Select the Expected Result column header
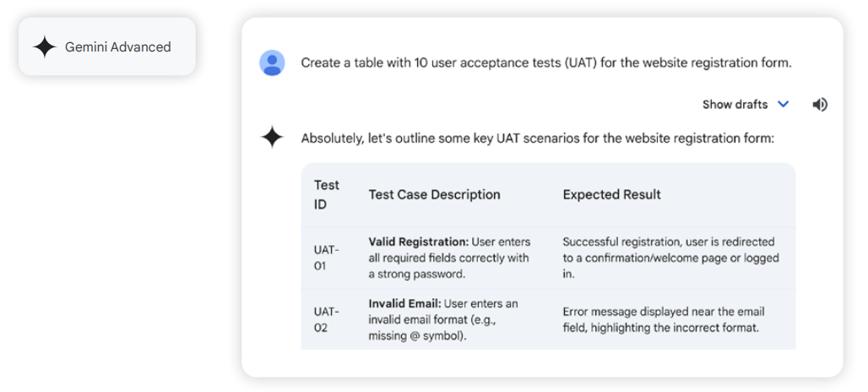This screenshot has width=868, height=392. pyautogui.click(x=611, y=194)
